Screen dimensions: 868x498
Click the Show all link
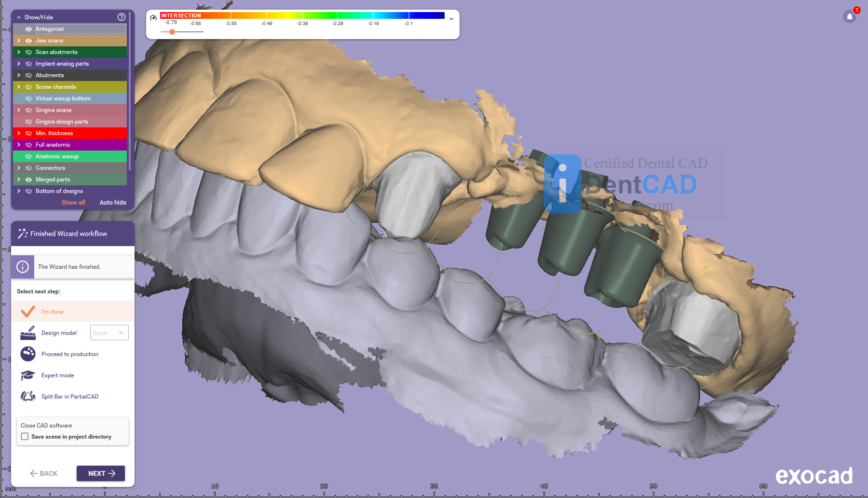coord(73,203)
